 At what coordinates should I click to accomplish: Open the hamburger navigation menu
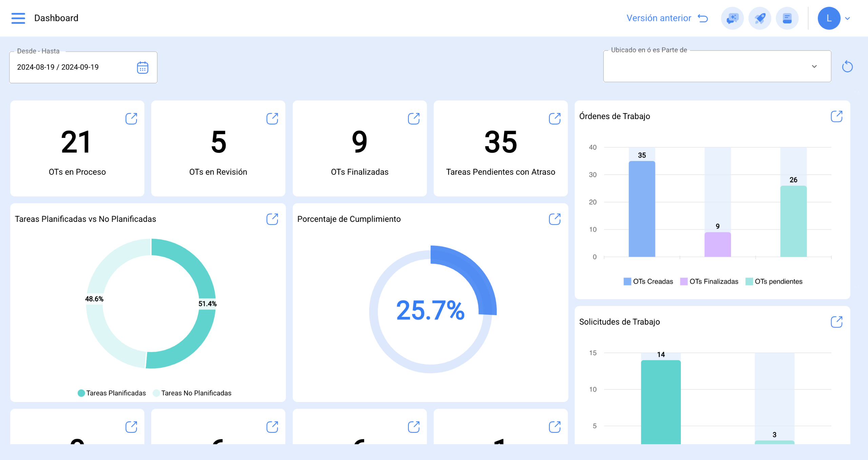(x=18, y=18)
